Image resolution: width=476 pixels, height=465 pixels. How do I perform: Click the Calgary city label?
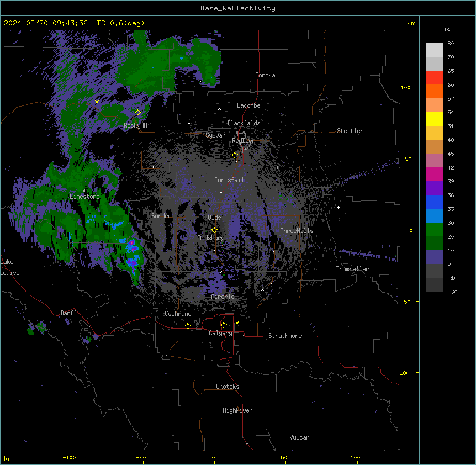click(220, 333)
